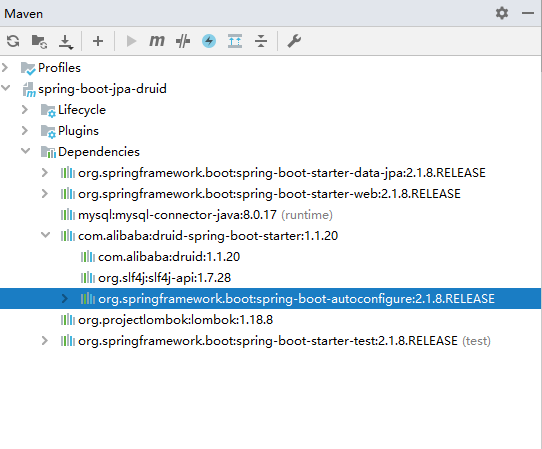This screenshot has width=542, height=449.
Task: Click library icon of druid-spring-boot-starter
Action: (68, 236)
